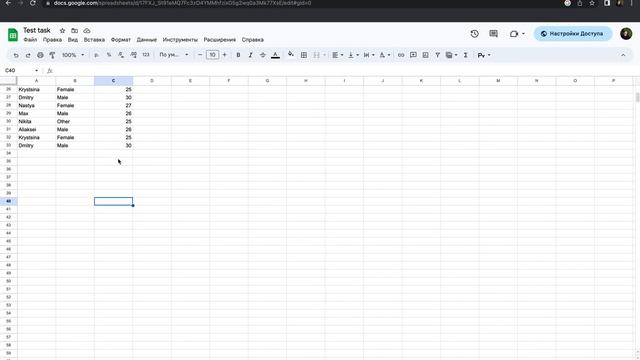Image resolution: width=640 pixels, height=360 pixels.
Task: Open the borders tool
Action: pos(304,55)
